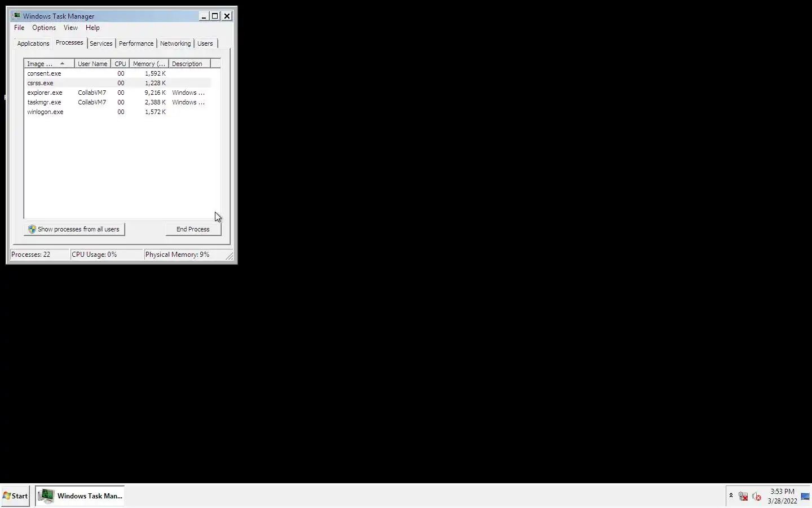812x508 pixels.
Task: Click the 2,388 K memory value
Action: point(155,102)
